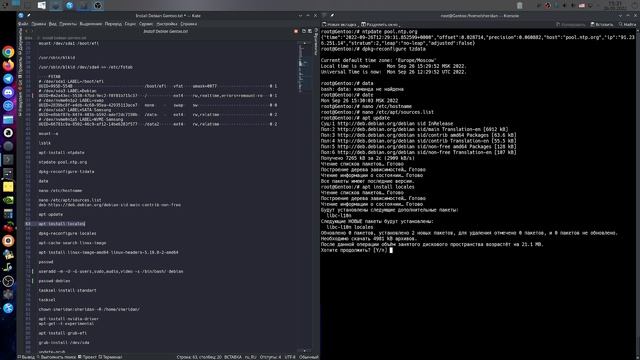This screenshot has height=360, width=640.
Task: Open the Файл menu in Kate
Action: (23, 24)
